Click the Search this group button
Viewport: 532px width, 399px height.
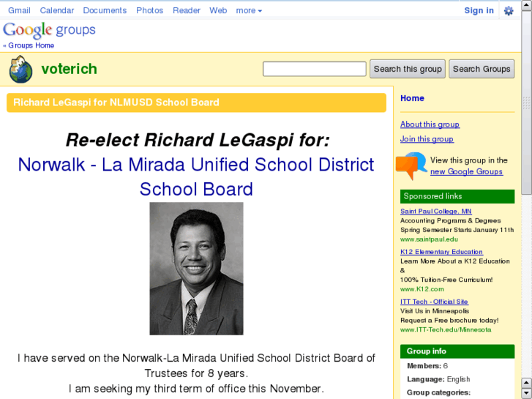coord(408,69)
